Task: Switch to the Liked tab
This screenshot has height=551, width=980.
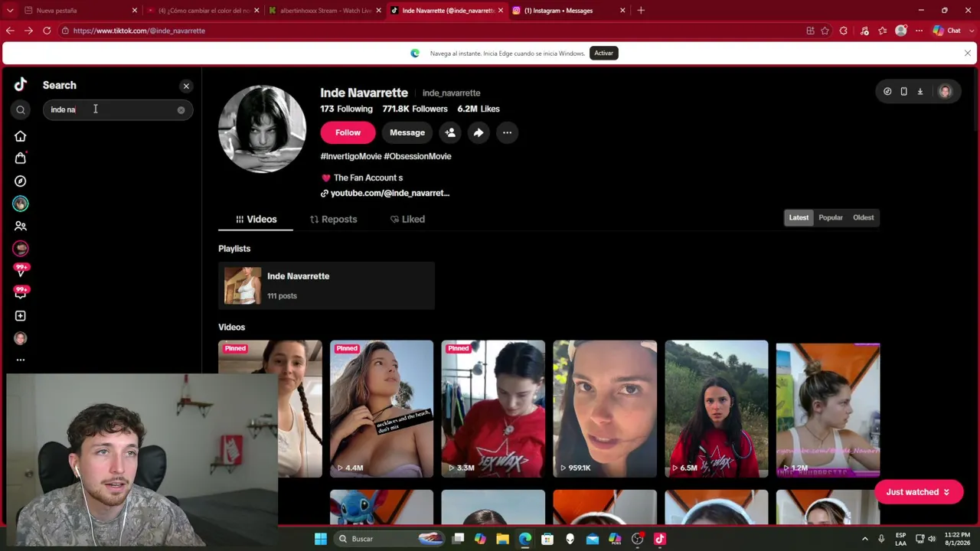Action: point(407,219)
